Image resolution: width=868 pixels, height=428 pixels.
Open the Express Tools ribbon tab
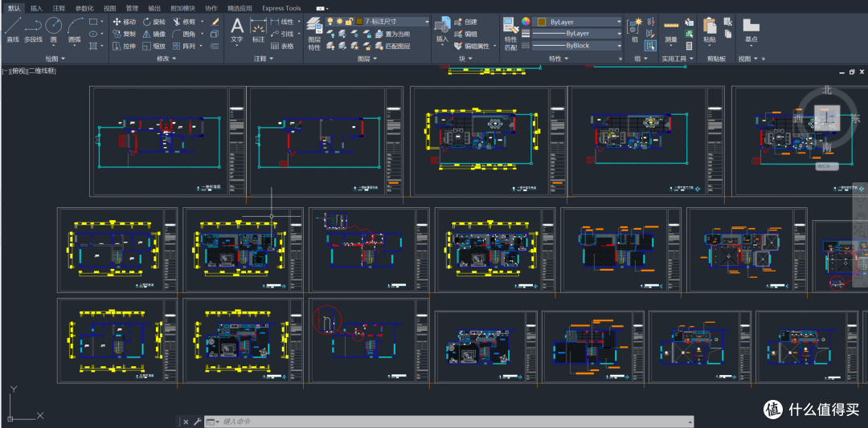[x=281, y=8]
